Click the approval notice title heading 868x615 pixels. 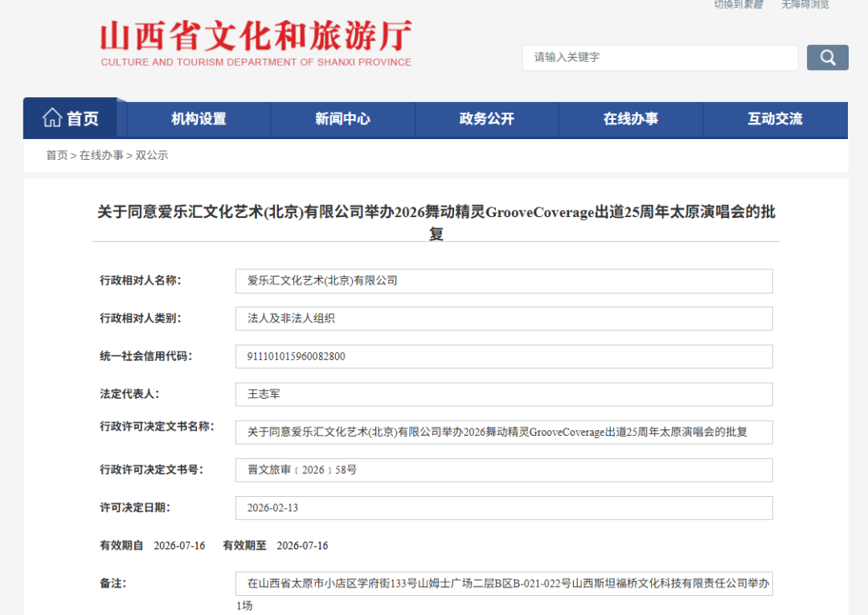point(436,222)
